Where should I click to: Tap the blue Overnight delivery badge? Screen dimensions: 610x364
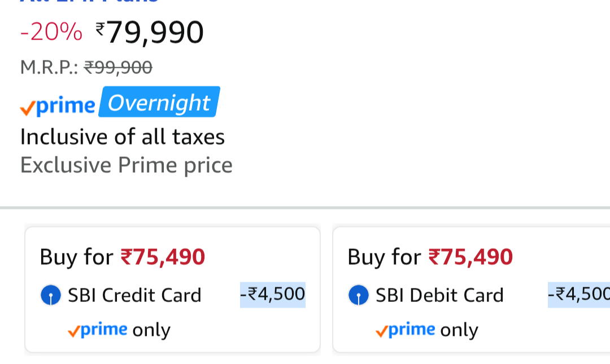coord(159,103)
